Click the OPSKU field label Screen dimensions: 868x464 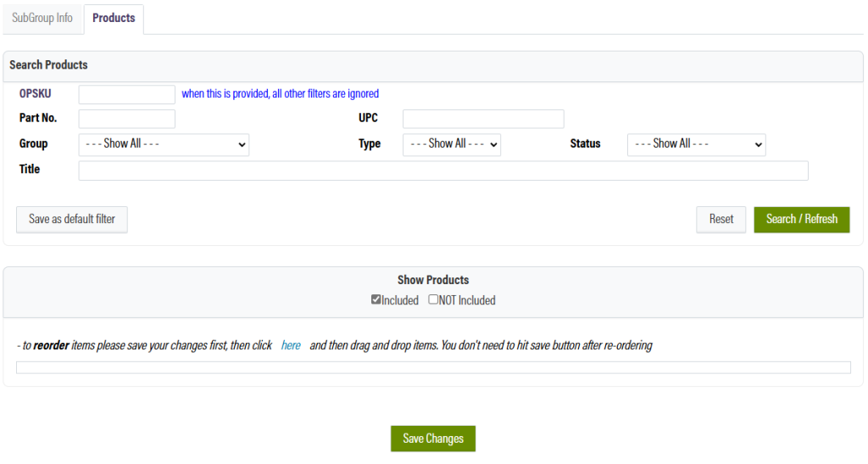tap(35, 94)
